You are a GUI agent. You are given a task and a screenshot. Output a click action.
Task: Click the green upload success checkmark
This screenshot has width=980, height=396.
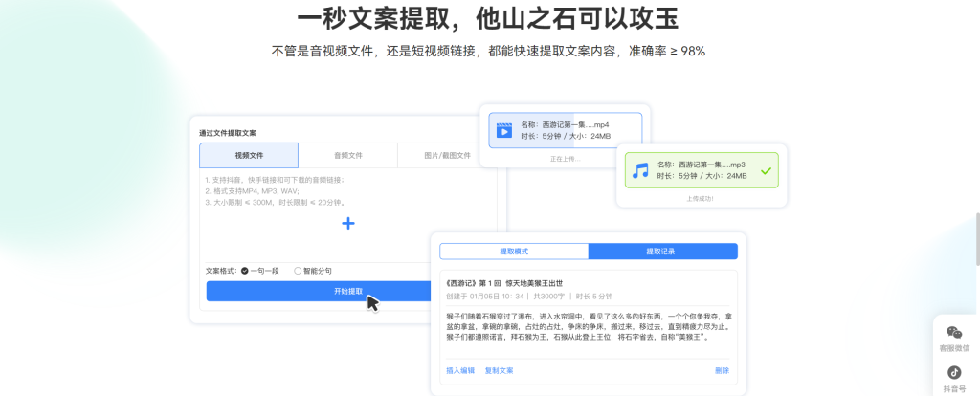coord(766,170)
